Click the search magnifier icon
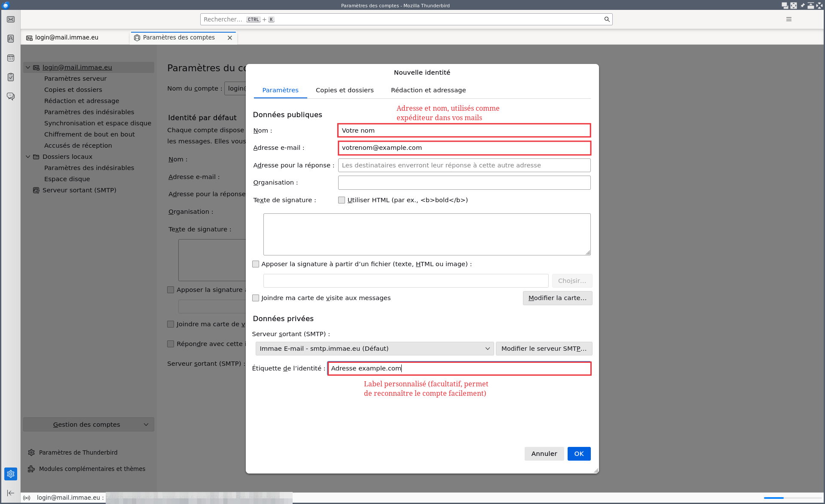 607,19
